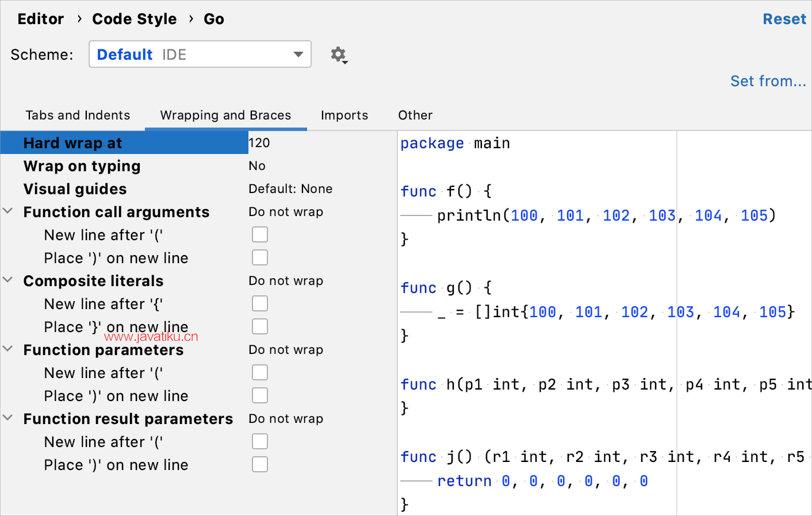This screenshot has width=812, height=516.
Task: Enable New line after '(' under Function parameters
Action: (260, 373)
